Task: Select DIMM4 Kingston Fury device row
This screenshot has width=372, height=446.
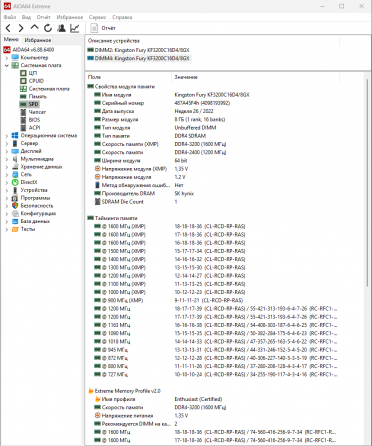Action: [138, 58]
